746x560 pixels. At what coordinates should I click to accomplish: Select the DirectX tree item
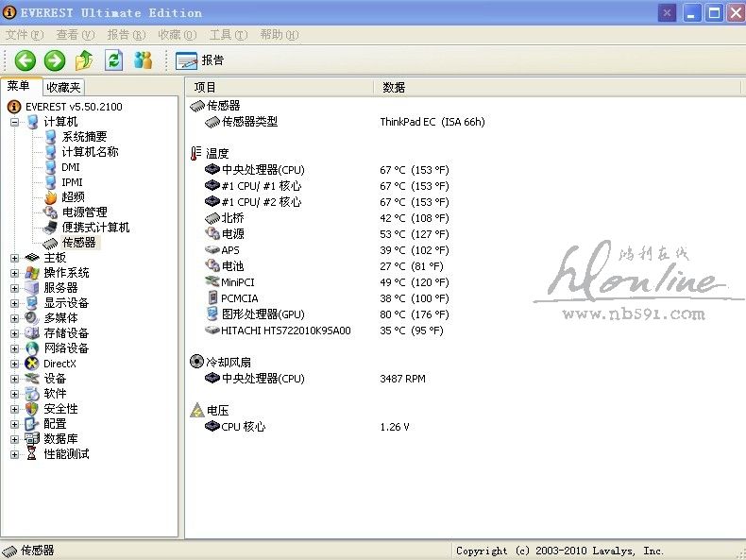pos(59,364)
